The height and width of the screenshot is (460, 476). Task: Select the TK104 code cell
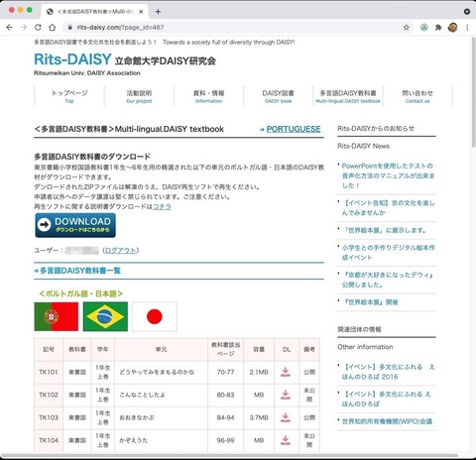coord(49,440)
